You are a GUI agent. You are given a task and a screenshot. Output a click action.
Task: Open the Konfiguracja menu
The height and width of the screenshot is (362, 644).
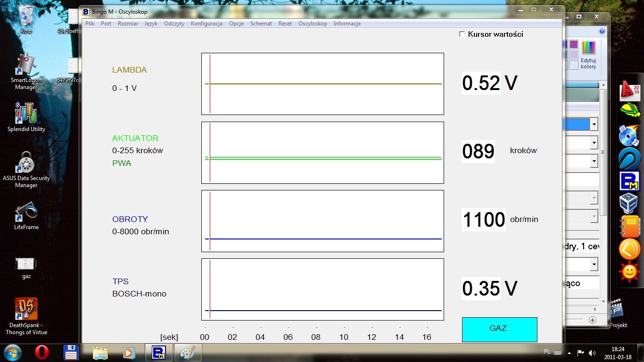206,24
